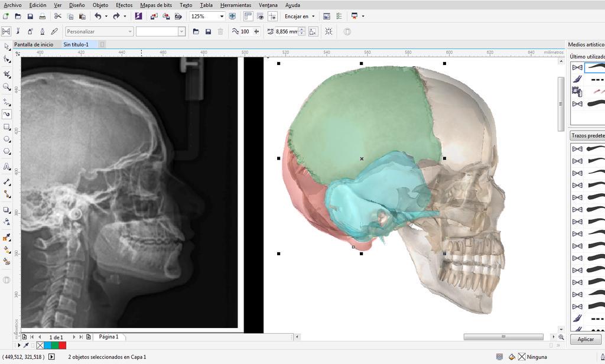Select the Calligraphic artistic media mode
This screenshot has width=605, height=364.
[x=43, y=31]
